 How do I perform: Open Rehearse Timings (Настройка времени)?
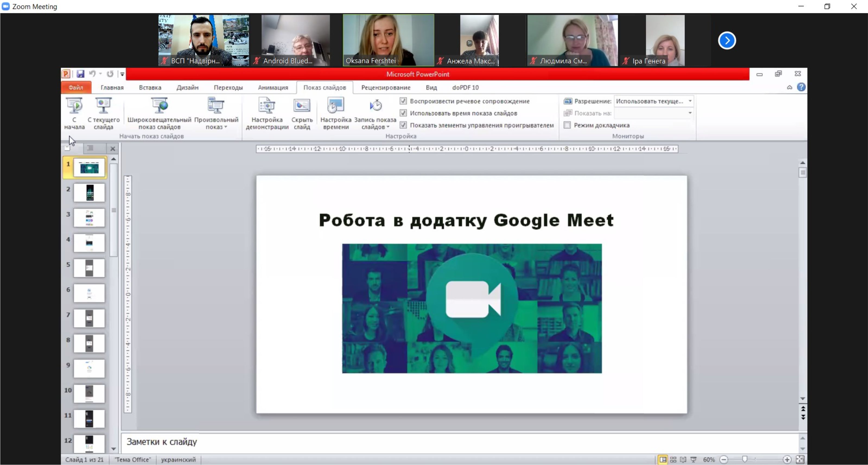pos(336,113)
